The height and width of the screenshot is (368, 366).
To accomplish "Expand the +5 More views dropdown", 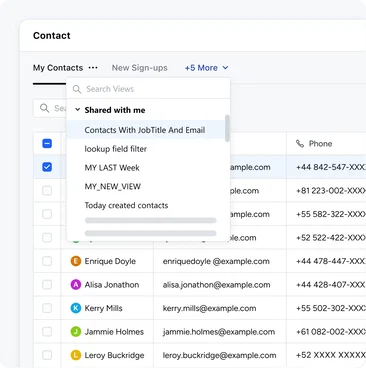I will 206,68.
